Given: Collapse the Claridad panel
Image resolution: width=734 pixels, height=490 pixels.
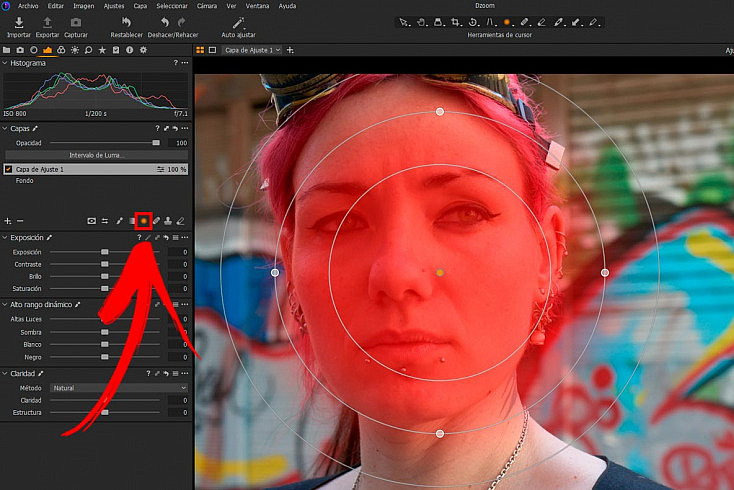Looking at the screenshot, I should click(x=5, y=373).
